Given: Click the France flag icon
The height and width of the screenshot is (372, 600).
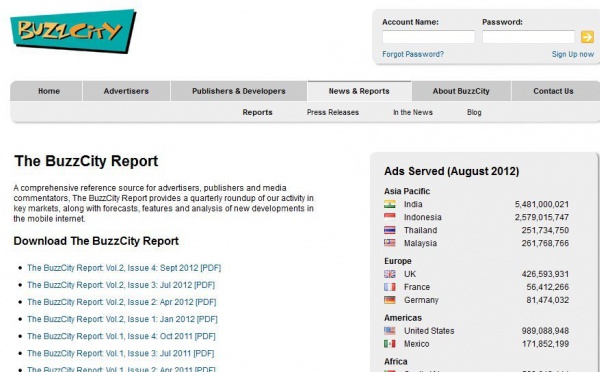Looking at the screenshot, I should pyautogui.click(x=390, y=287).
